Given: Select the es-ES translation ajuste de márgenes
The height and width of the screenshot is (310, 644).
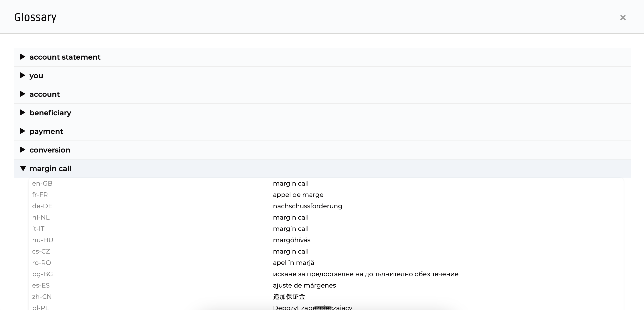Looking at the screenshot, I should pos(304,285).
